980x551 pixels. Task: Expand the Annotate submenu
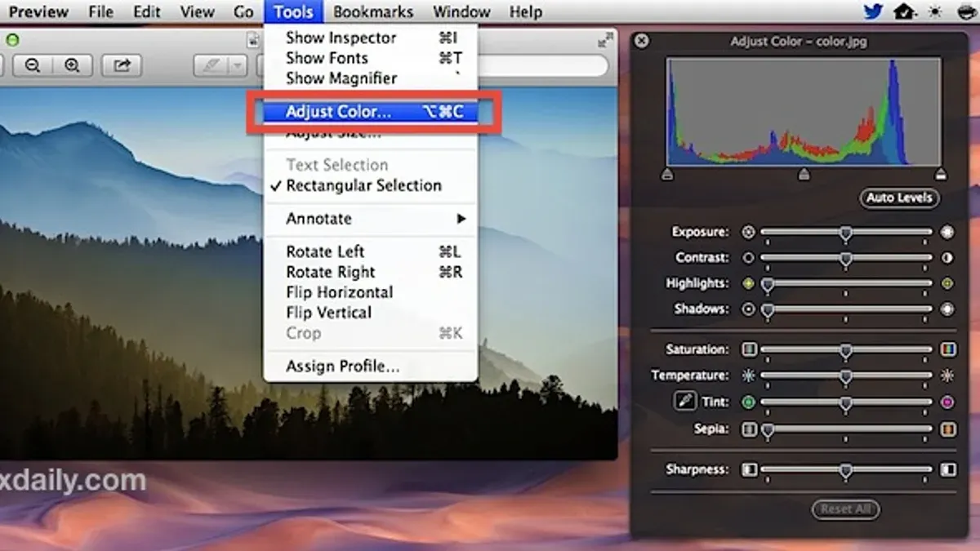[x=371, y=219]
